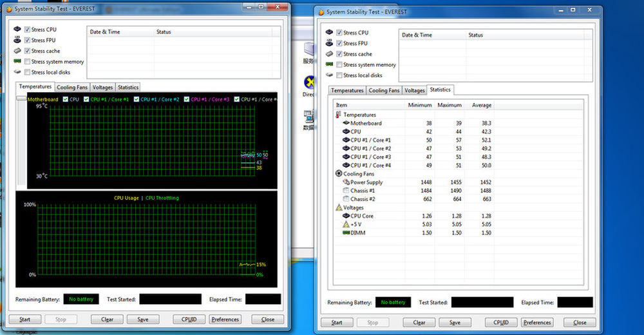Toggle Stress cache checkbox in left window
The width and height of the screenshot is (644, 335).
(x=27, y=51)
